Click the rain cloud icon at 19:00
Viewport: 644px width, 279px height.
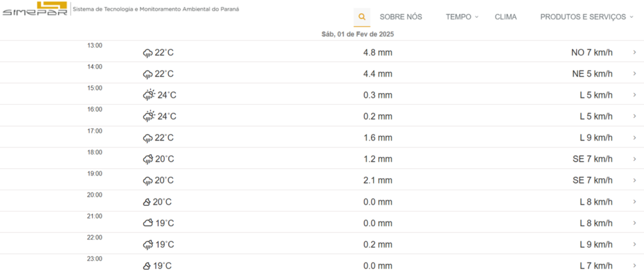tap(148, 181)
